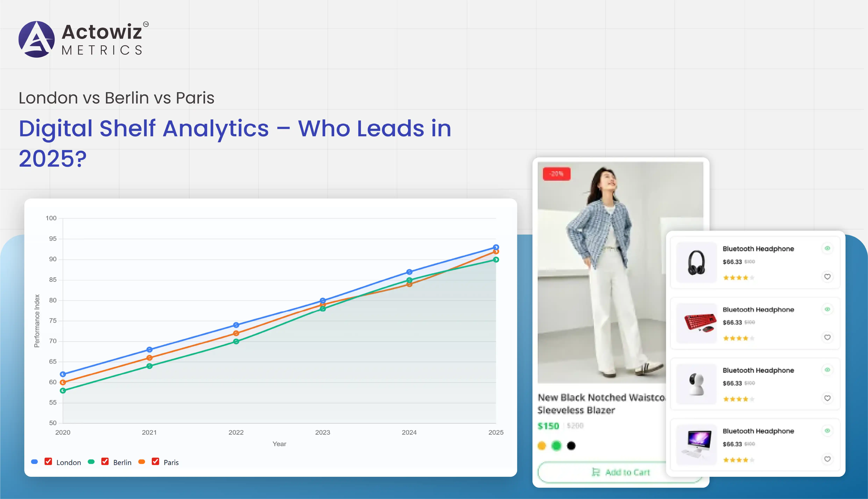The image size is (868, 499).
Task: Toggle the Berlin series checkbox
Action: (x=105, y=462)
